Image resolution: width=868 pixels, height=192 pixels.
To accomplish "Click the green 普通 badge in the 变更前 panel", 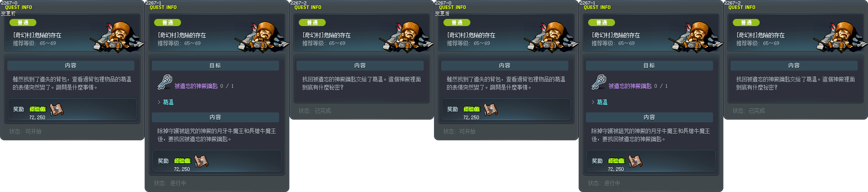I will pyautogui.click(x=23, y=22).
